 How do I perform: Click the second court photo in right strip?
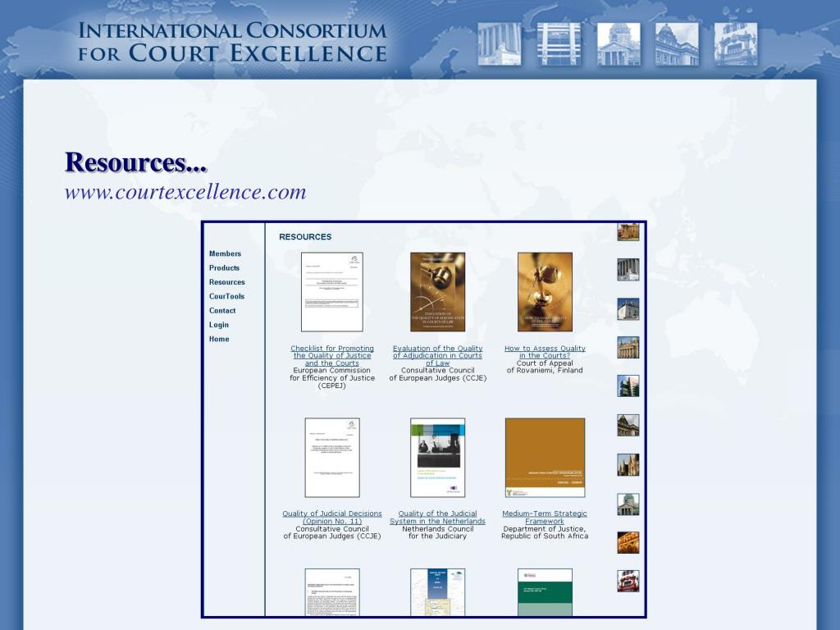[628, 269]
